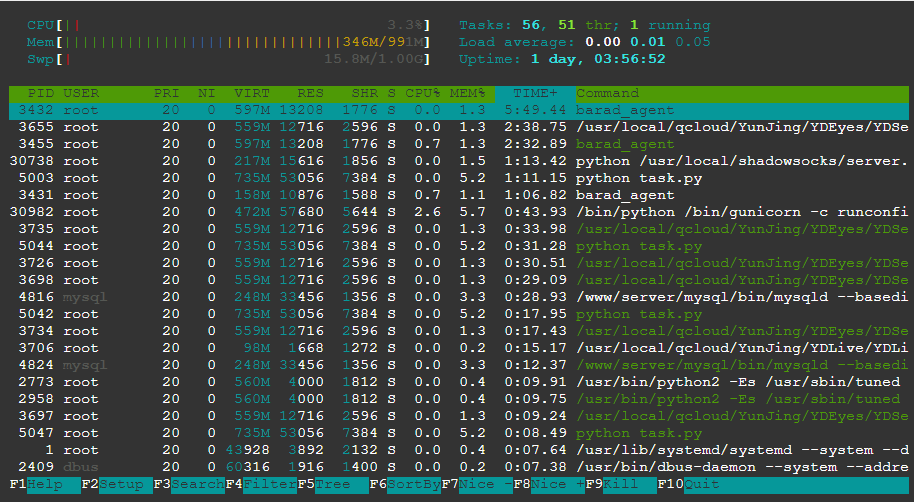The height and width of the screenshot is (502, 914).
Task: Sort by the USER column header
Action: tap(81, 93)
